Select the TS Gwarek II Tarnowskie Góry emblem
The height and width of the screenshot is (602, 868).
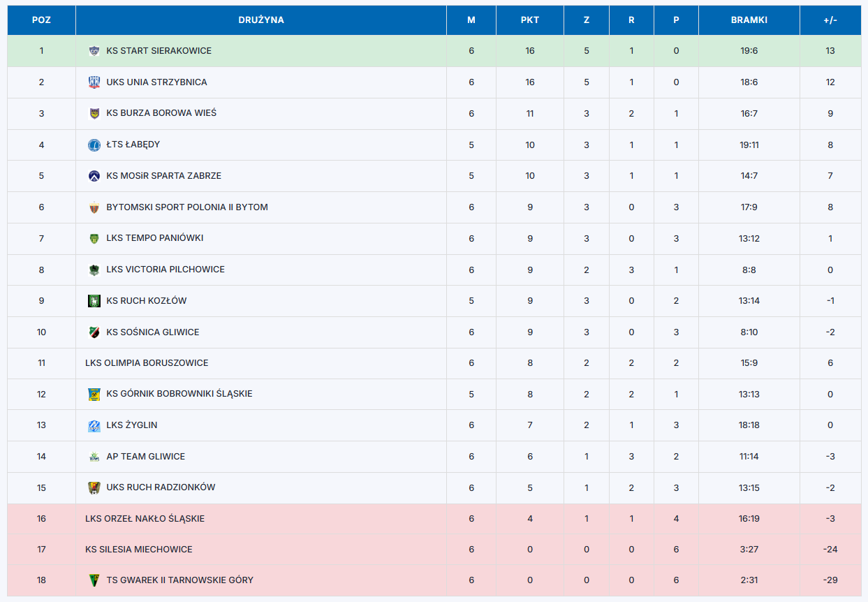coord(94,580)
